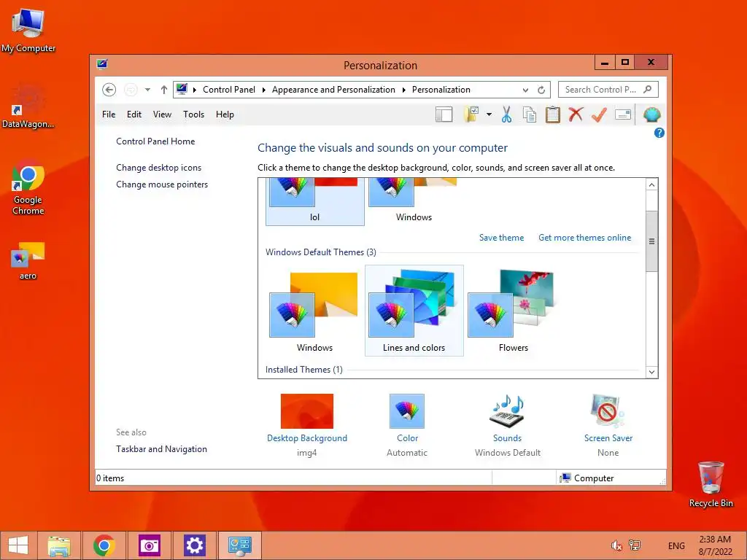Click the Cut scissors icon
747x560 pixels.
[506, 114]
